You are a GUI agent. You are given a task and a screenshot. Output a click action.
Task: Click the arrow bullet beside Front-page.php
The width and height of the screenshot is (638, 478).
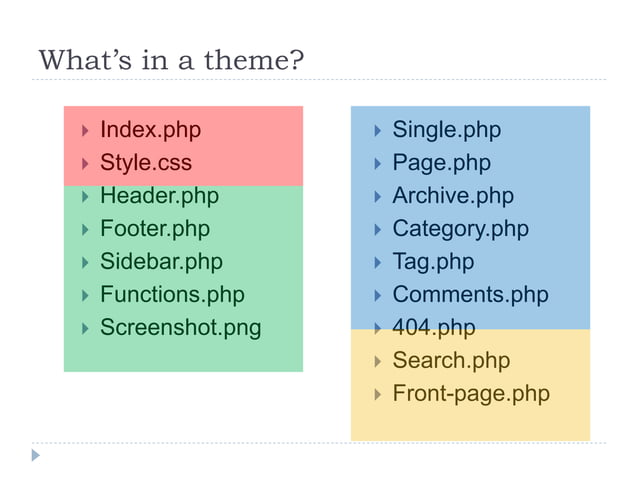point(378,394)
